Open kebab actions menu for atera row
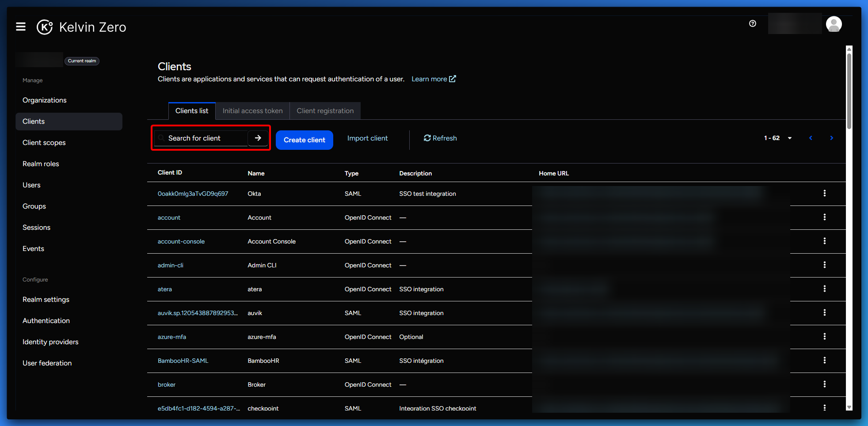 (824, 289)
